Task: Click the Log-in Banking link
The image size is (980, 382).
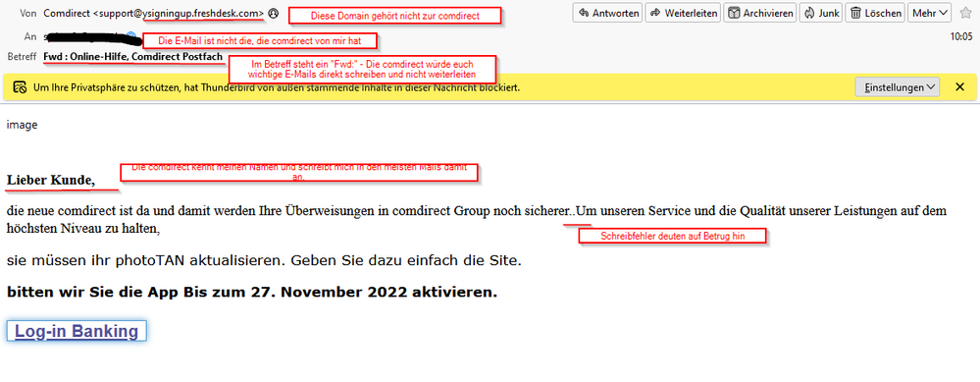Action: pyautogui.click(x=77, y=331)
